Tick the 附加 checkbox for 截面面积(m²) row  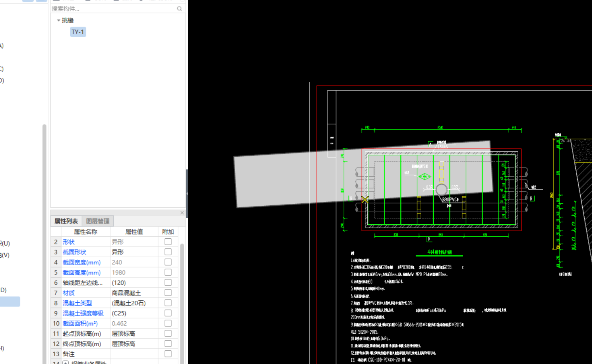tap(168, 323)
